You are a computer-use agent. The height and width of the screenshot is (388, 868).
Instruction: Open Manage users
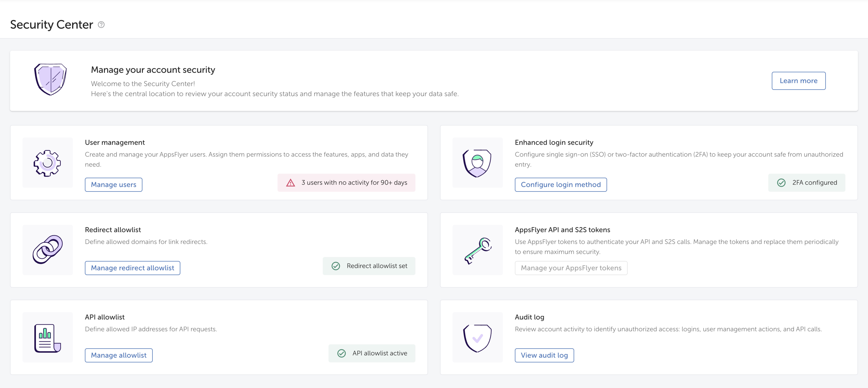point(114,185)
